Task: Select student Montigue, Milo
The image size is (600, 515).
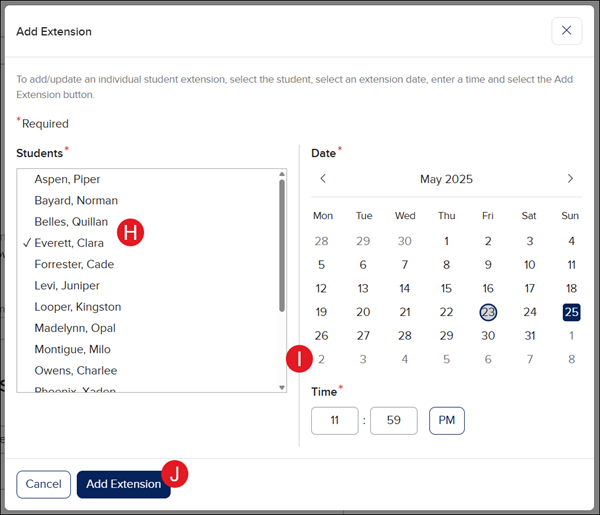Action: [73, 350]
